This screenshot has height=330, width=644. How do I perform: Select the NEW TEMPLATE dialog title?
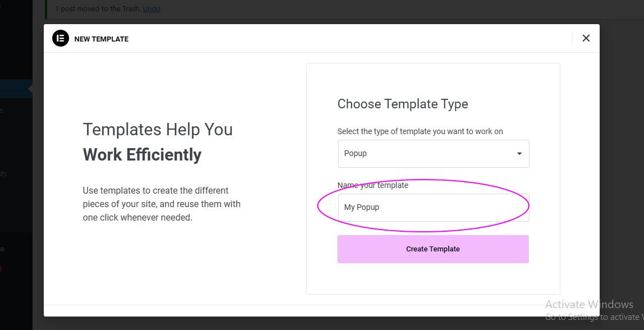(x=102, y=39)
